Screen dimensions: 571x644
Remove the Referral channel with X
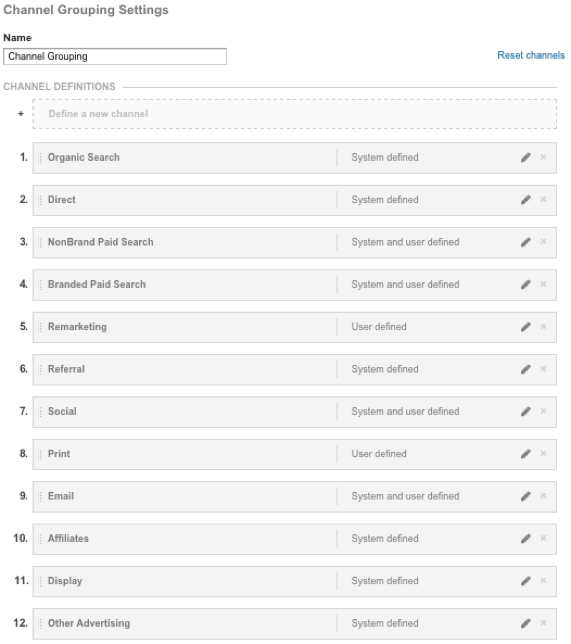[x=543, y=369]
